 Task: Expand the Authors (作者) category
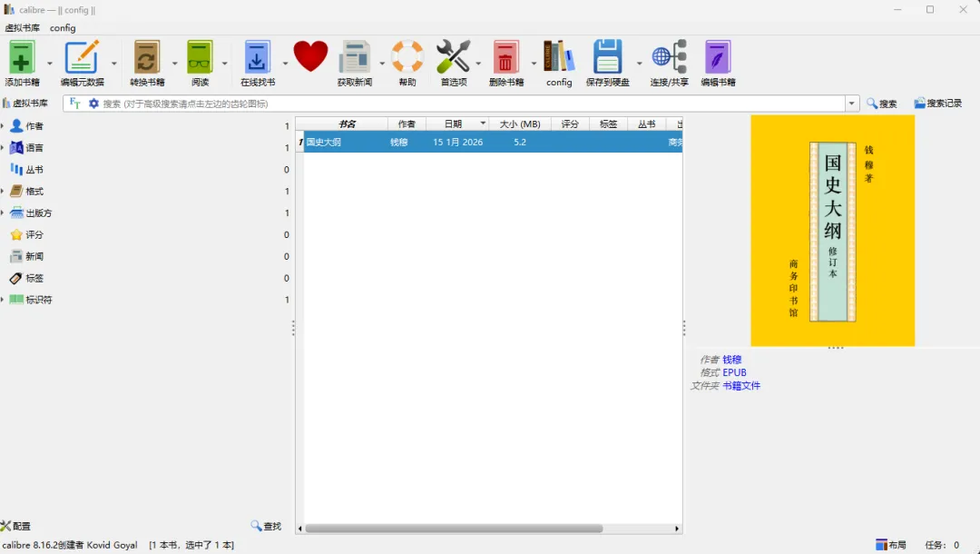pyautogui.click(x=3, y=126)
